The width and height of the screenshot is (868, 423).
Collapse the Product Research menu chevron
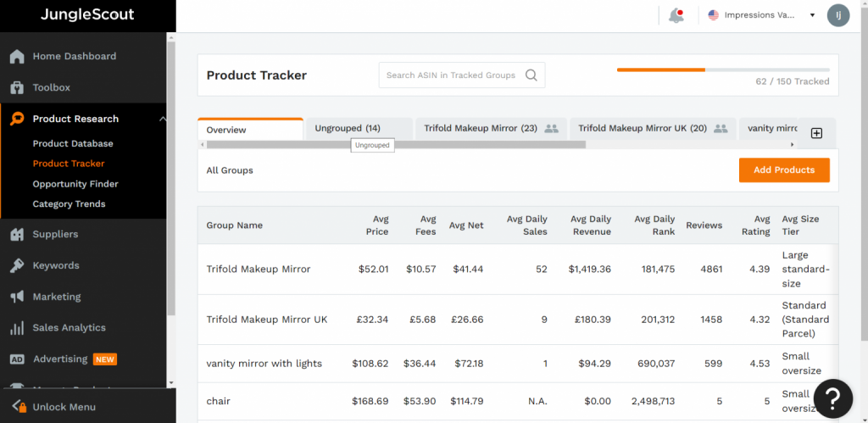[162, 119]
